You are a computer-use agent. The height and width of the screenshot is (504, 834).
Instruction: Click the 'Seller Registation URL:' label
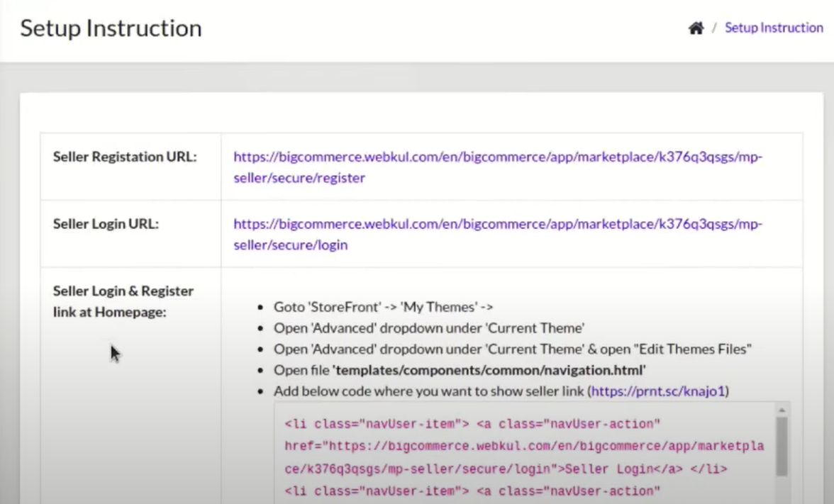point(125,157)
